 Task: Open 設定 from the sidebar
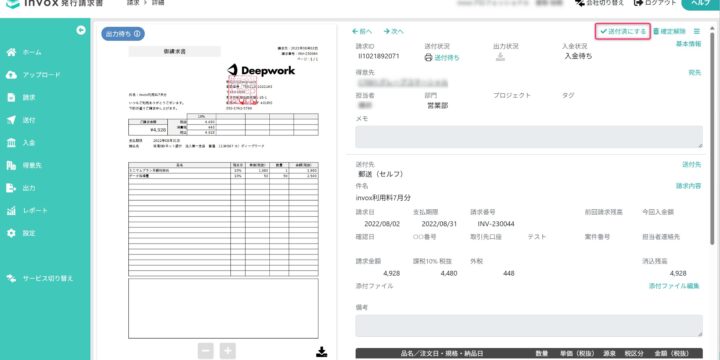point(22,233)
